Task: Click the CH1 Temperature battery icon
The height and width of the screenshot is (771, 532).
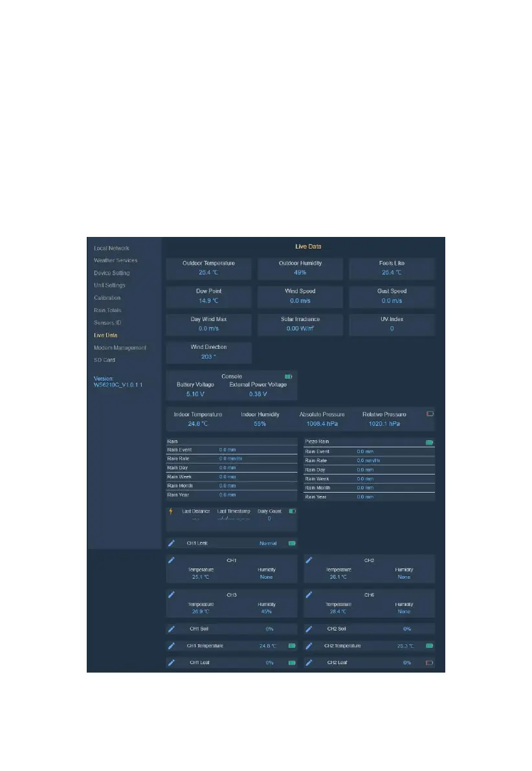Action: 292,645
